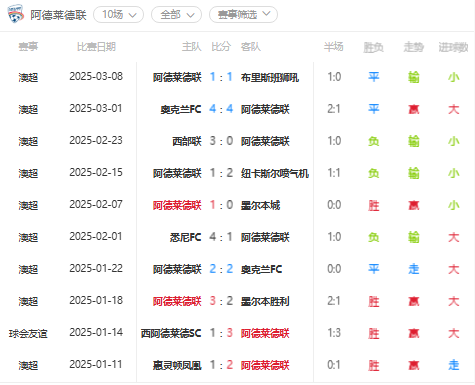Click 惠灵顿凤凰 team name
475x385 pixels.
[177, 365]
